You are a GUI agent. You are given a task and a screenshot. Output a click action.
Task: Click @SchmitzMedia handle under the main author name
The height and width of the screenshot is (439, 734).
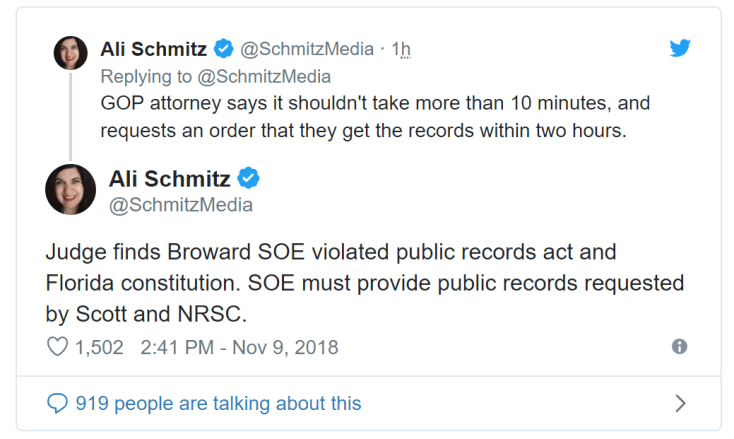pos(180,206)
